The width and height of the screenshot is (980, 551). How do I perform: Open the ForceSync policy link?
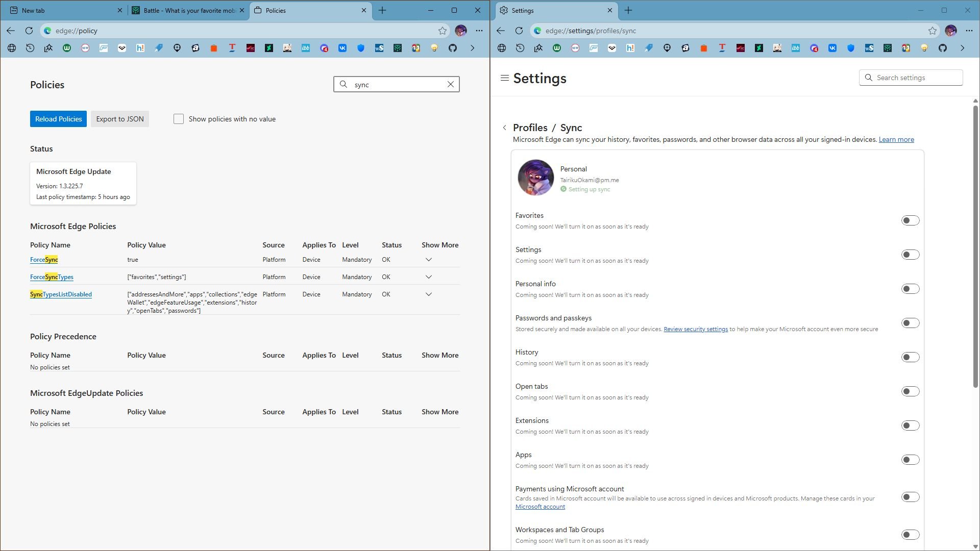44,260
